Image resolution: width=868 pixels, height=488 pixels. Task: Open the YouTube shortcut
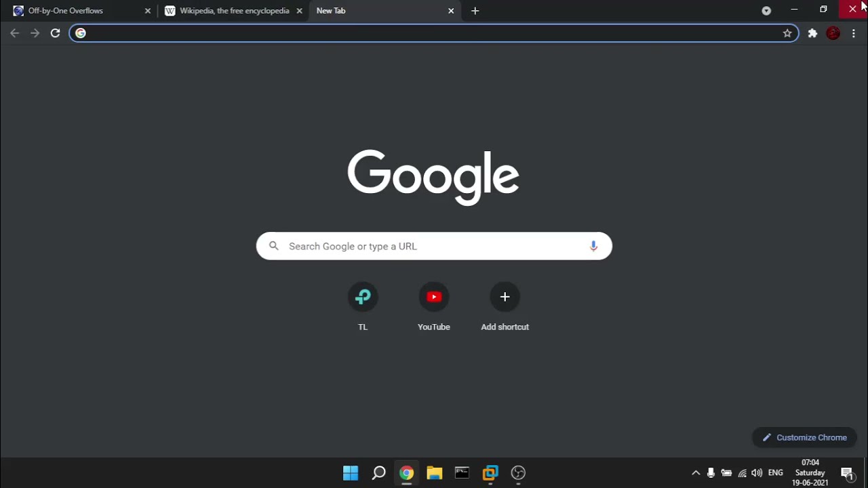[x=434, y=306]
